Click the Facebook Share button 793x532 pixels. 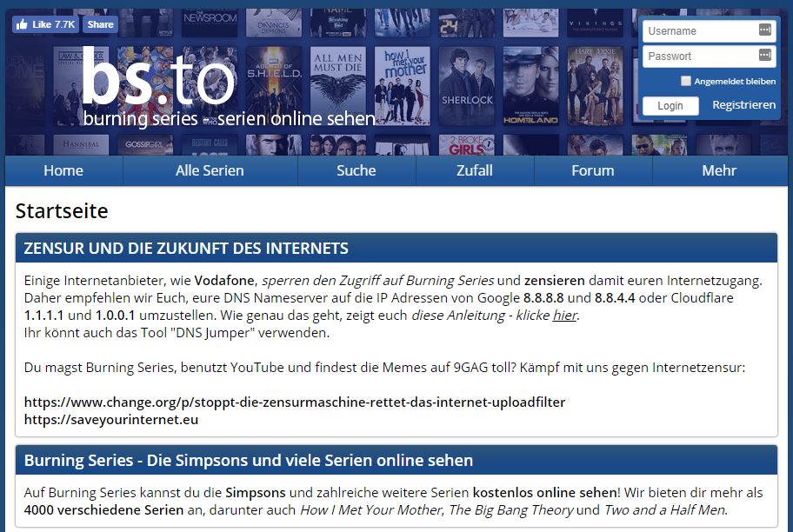[100, 24]
